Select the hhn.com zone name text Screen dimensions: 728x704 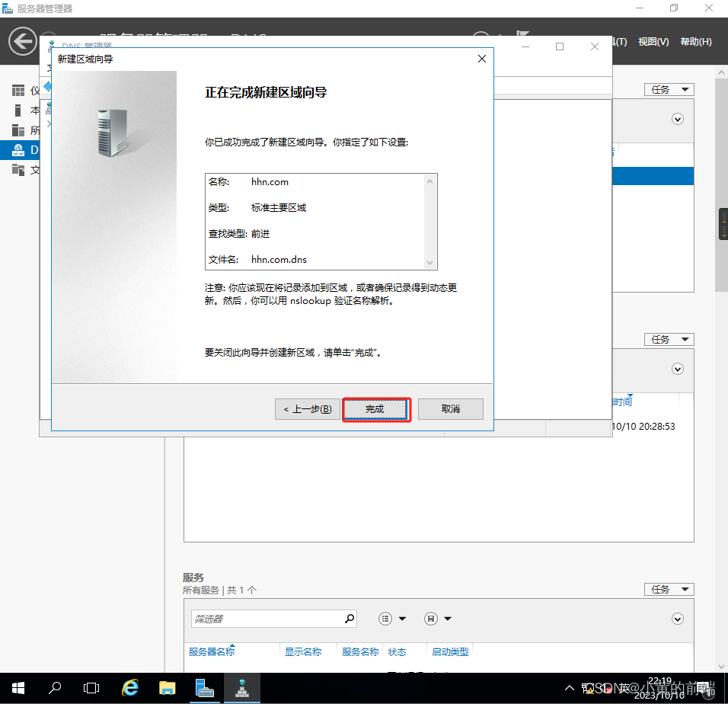pyautogui.click(x=270, y=182)
